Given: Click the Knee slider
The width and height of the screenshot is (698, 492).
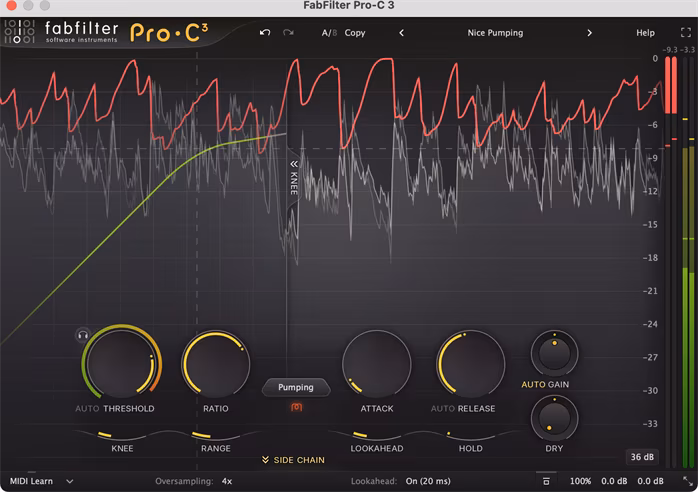Looking at the screenshot, I should [122, 435].
